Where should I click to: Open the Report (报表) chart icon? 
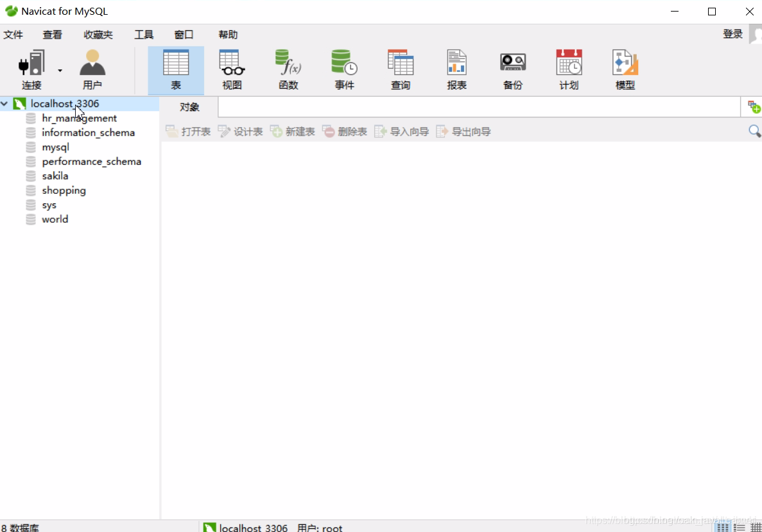[x=457, y=63]
